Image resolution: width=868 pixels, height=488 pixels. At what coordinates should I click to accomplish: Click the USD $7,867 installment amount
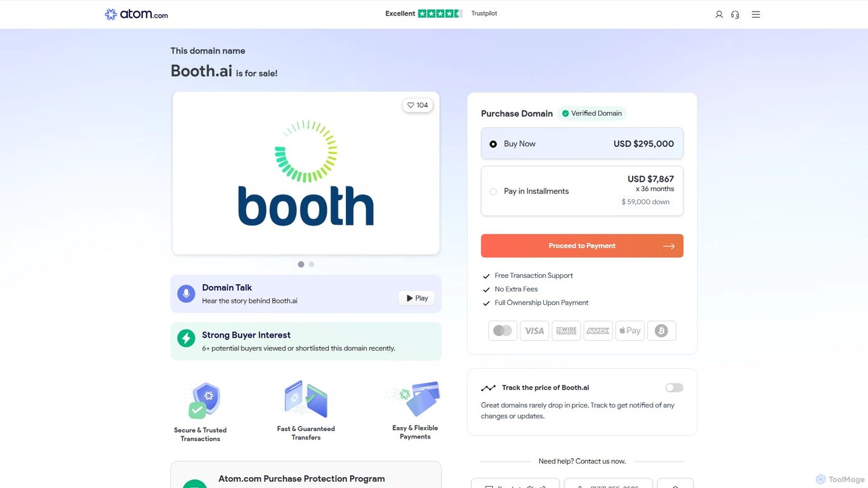point(651,179)
